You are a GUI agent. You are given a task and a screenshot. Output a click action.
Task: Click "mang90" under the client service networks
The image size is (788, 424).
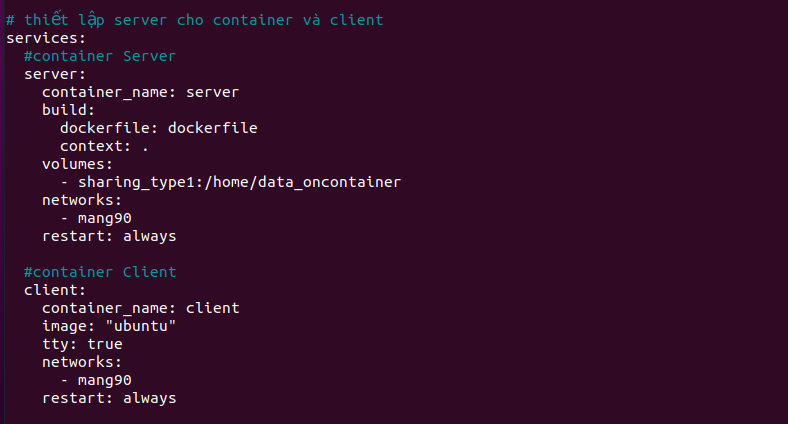(x=105, y=380)
